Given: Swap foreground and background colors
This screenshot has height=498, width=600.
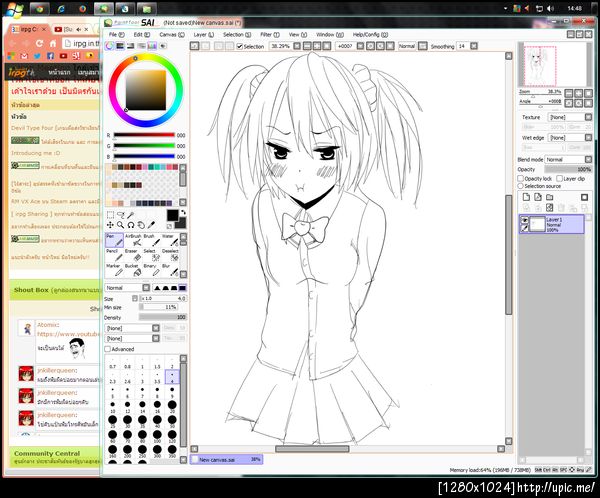Looking at the screenshot, I should (x=184, y=212).
